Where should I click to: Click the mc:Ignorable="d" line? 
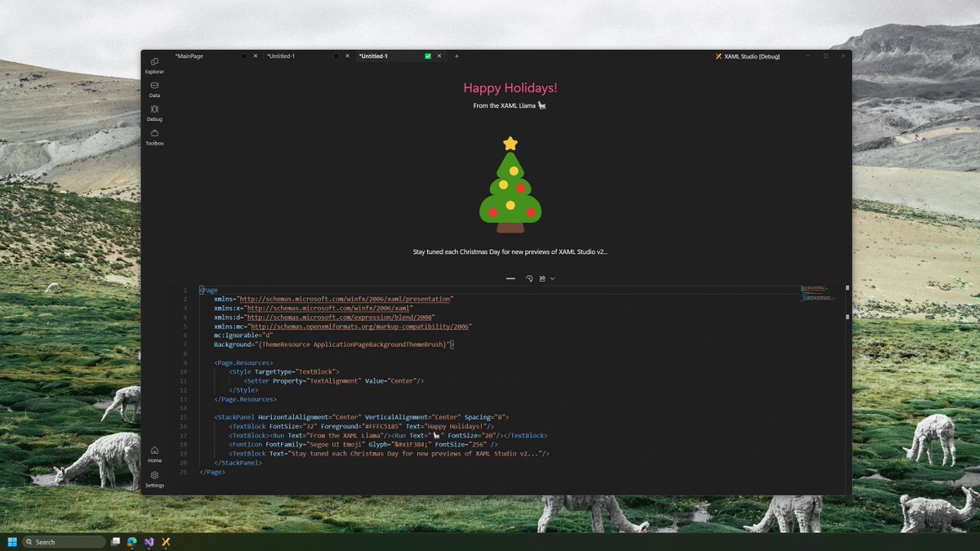tap(243, 335)
